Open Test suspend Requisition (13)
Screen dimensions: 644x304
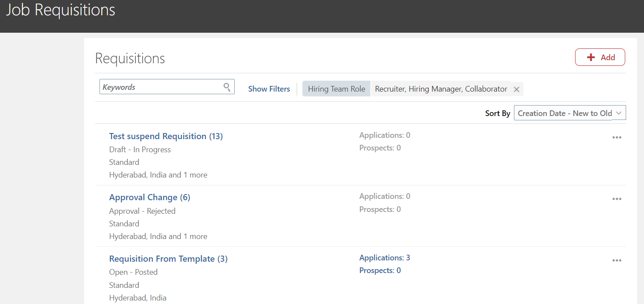tap(166, 136)
